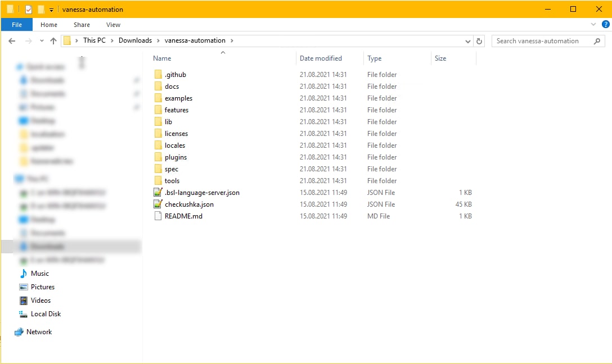Open the Pictures icon in sidebar
This screenshot has height=364, width=612.
pyautogui.click(x=24, y=287)
